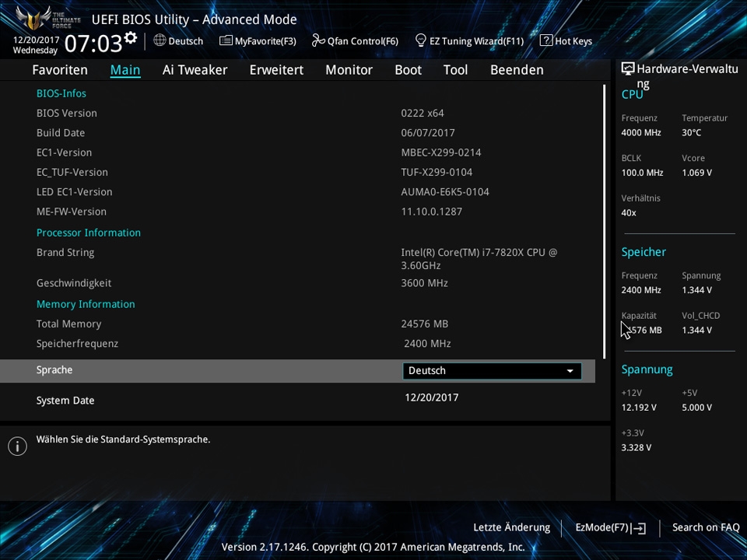Image resolution: width=747 pixels, height=560 pixels.
Task: Select the Beenden tab
Action: tap(517, 70)
